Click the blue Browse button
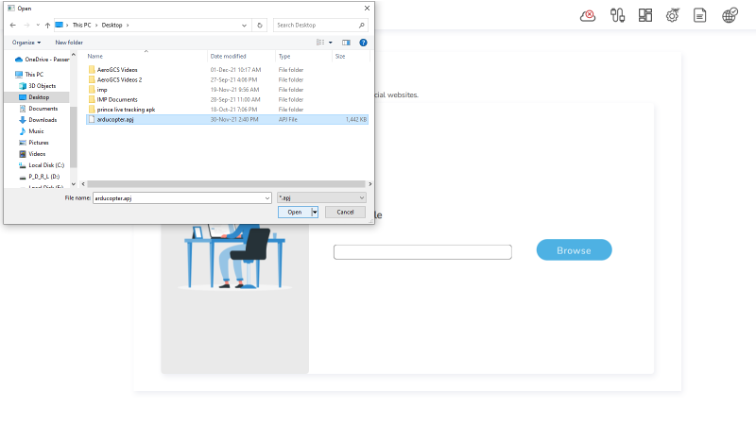 tap(574, 250)
